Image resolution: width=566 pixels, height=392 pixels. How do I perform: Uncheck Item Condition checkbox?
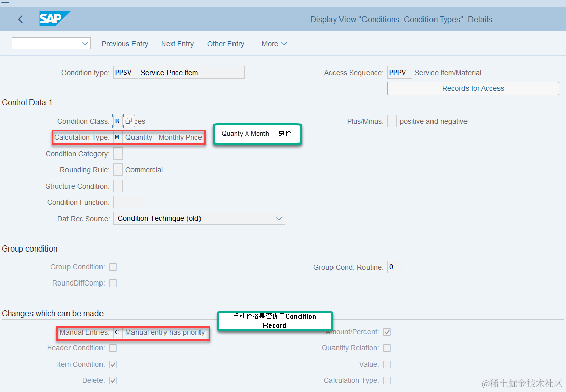click(x=113, y=364)
